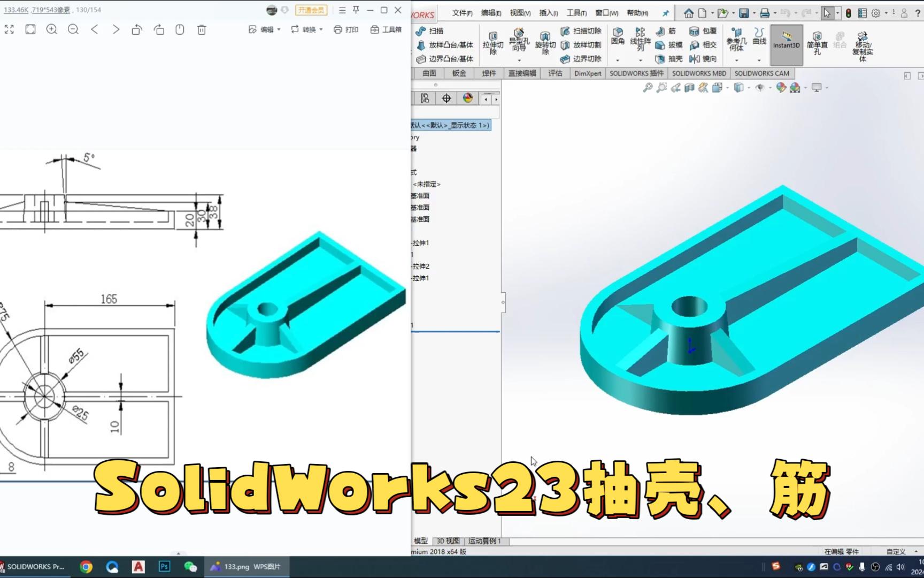Toggle hide/show items with the eye icon

760,88
